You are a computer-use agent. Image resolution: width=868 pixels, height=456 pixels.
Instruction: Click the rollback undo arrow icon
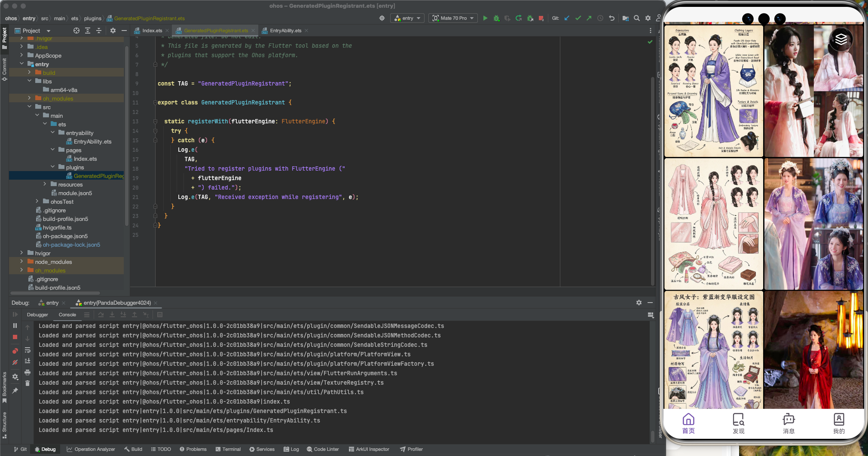pyautogui.click(x=611, y=18)
